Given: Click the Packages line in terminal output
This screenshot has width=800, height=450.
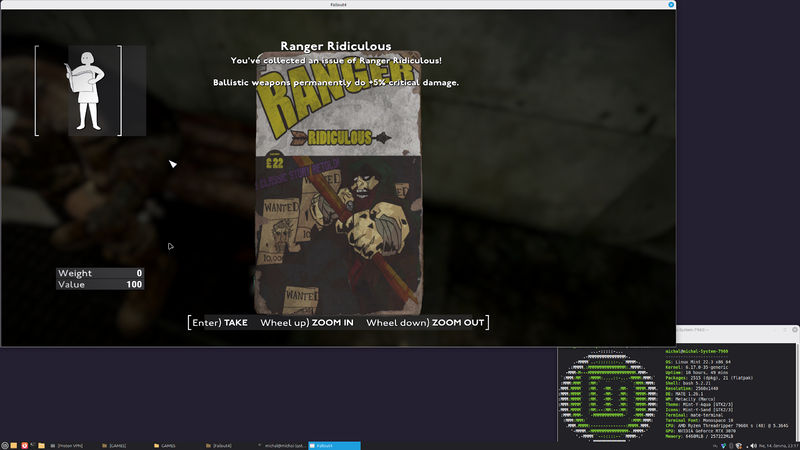Looking at the screenshot, I should point(709,378).
